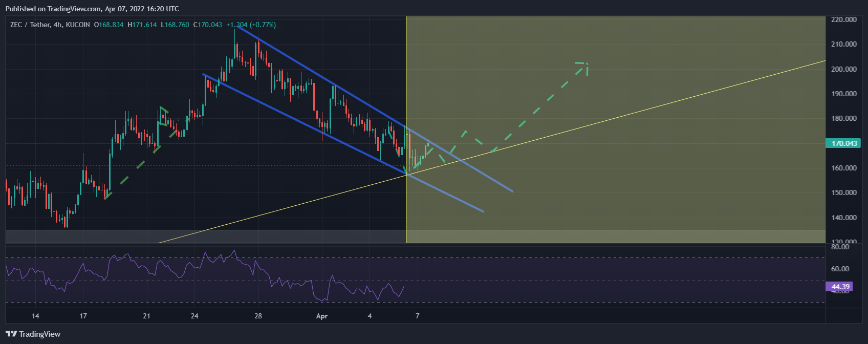Viewport: 868px width, 344px height.
Task: Click the RSI 60.00 axis label
Action: [840, 269]
